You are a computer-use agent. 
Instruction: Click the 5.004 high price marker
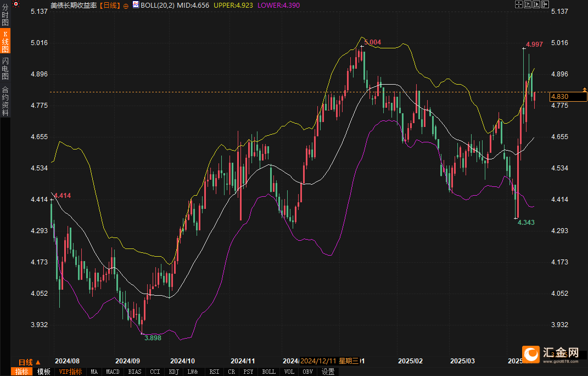point(372,42)
